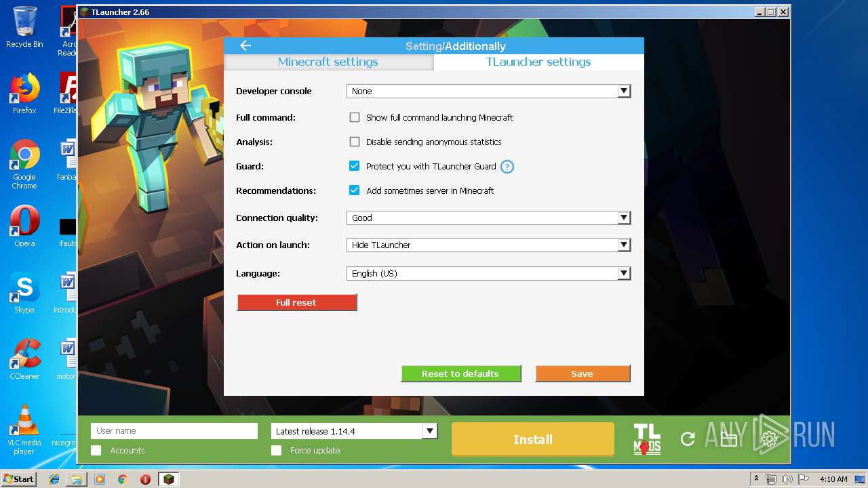
Task: Open the Action on launch dropdown
Action: point(488,245)
